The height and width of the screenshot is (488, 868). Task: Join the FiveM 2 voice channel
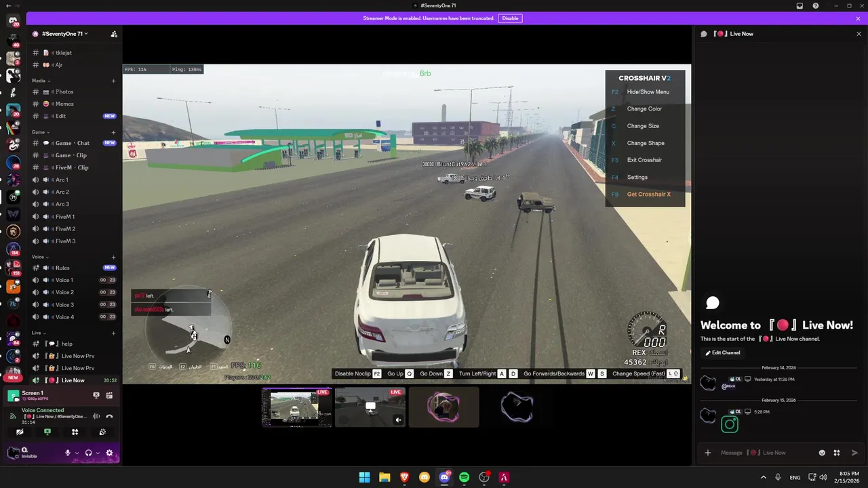pos(74,228)
